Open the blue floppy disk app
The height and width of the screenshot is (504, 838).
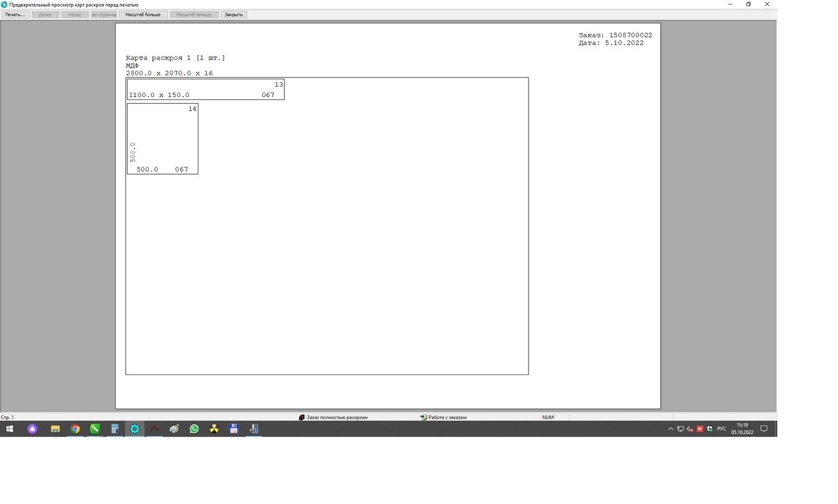pyautogui.click(x=234, y=429)
